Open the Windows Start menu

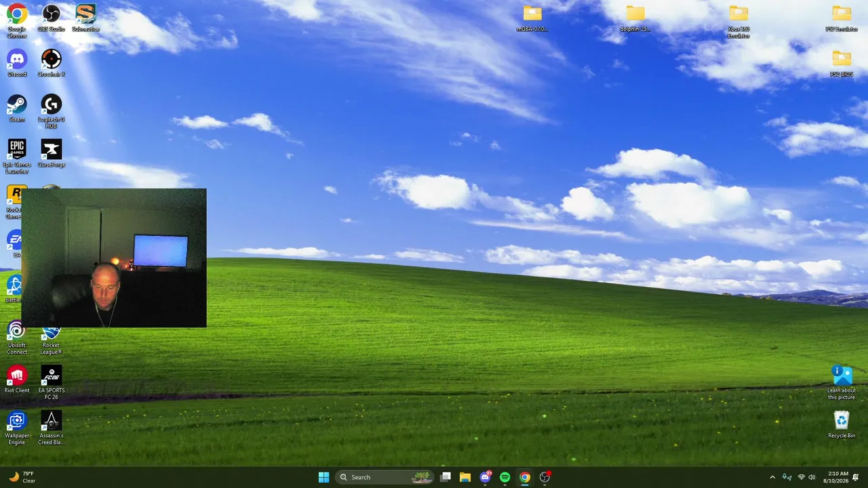pyautogui.click(x=323, y=477)
